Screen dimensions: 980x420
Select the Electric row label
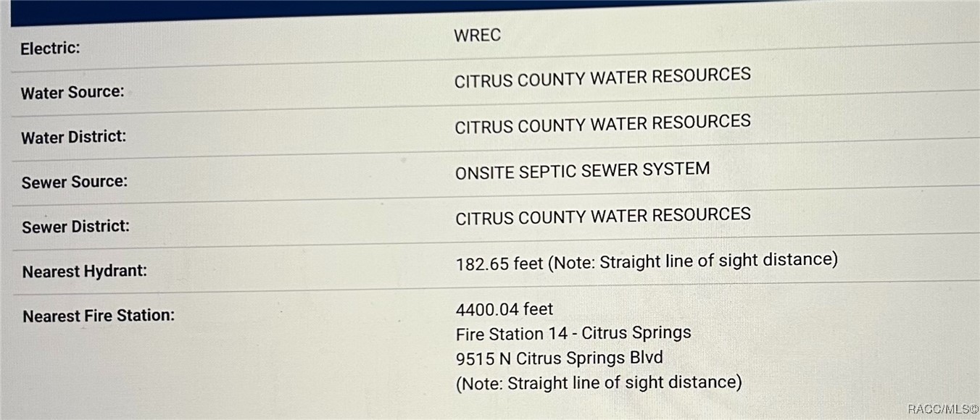coord(50,49)
